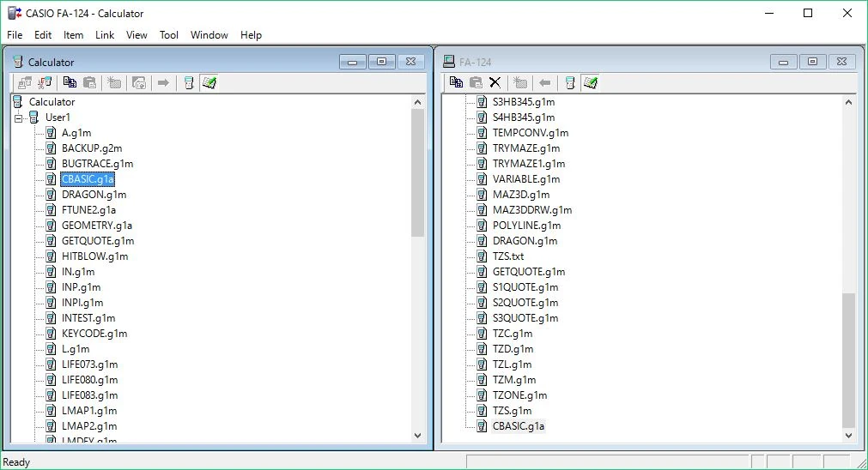
Task: Close the FA-124 child window
Action: tap(842, 62)
